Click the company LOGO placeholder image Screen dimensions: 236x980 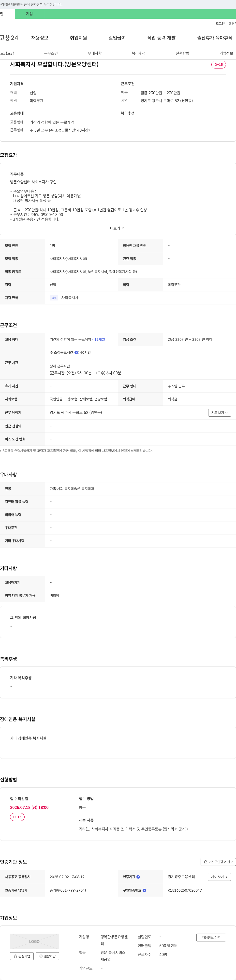pos(34,941)
